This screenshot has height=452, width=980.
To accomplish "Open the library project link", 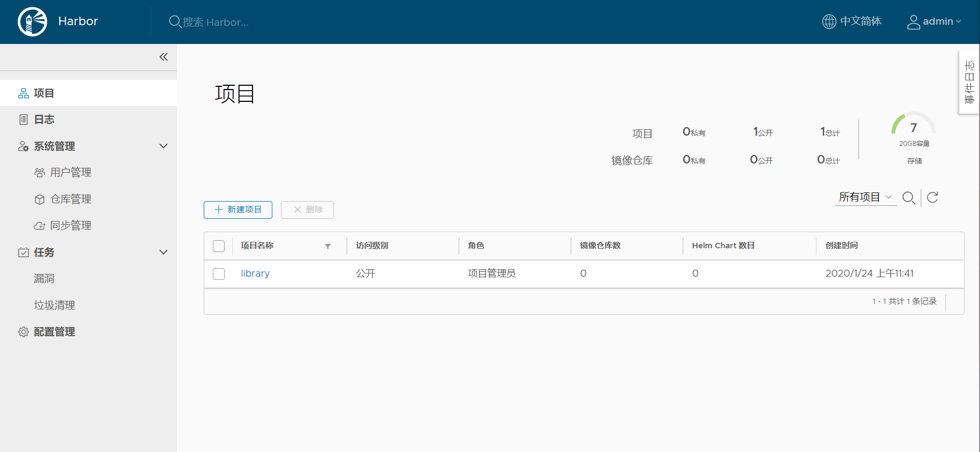I will 255,273.
